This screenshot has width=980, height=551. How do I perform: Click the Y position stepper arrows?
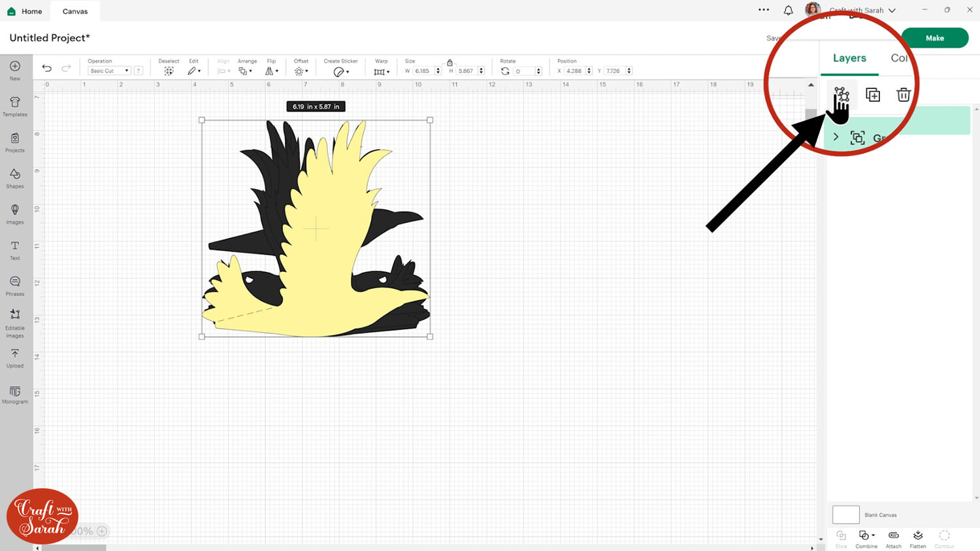click(629, 71)
